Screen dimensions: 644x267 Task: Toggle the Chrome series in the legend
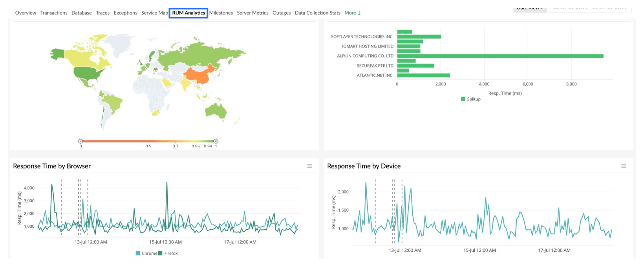point(146,253)
